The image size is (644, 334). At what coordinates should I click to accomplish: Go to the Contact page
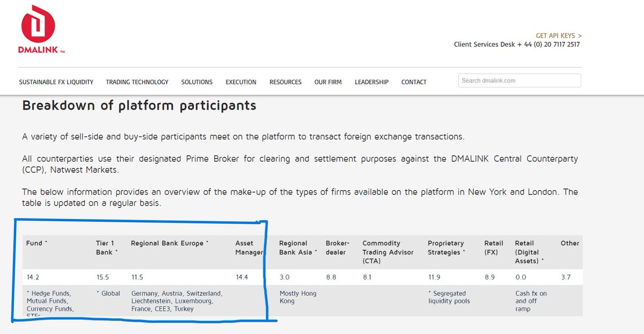(x=414, y=82)
